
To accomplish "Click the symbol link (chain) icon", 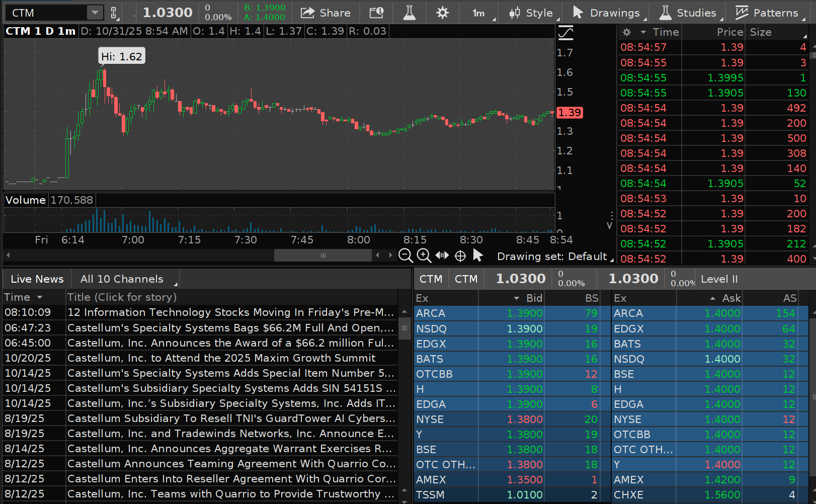I will (x=114, y=13).
